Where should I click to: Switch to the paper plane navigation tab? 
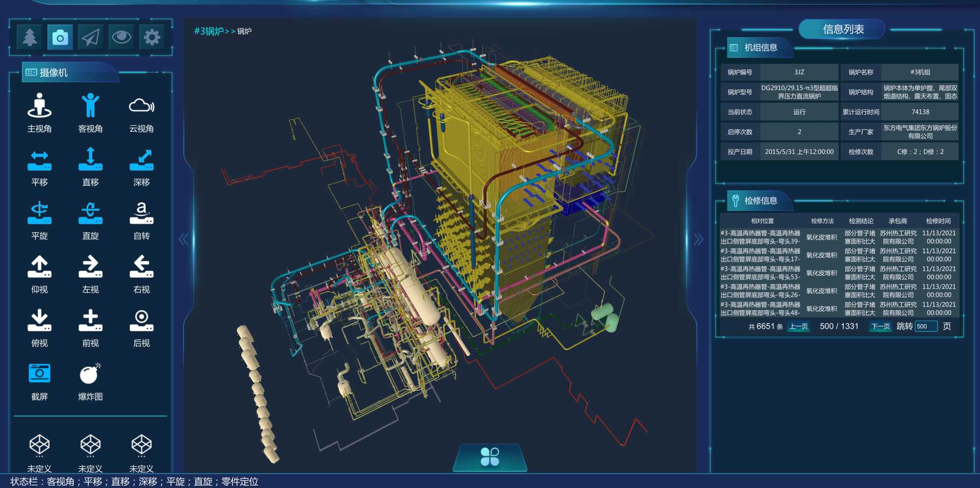[91, 37]
